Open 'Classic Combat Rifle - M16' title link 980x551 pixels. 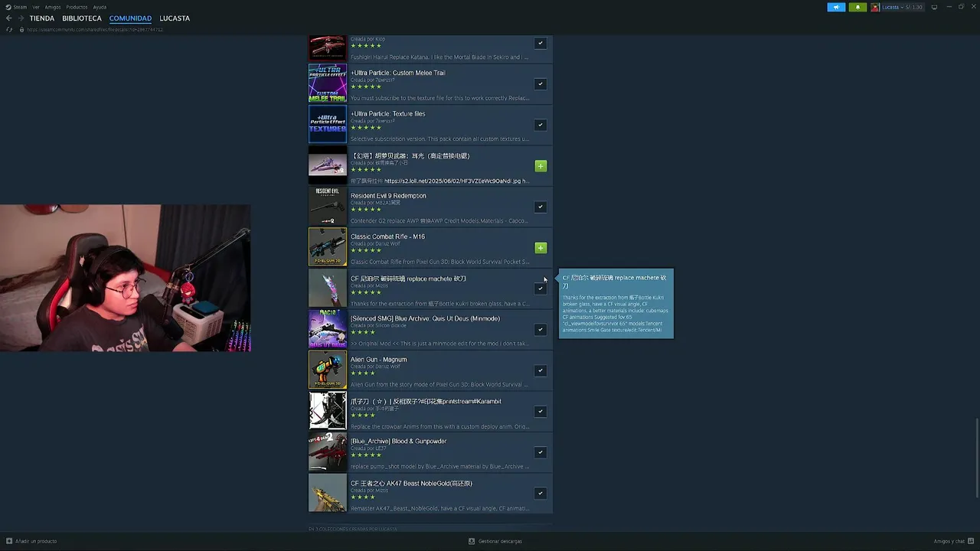click(387, 236)
